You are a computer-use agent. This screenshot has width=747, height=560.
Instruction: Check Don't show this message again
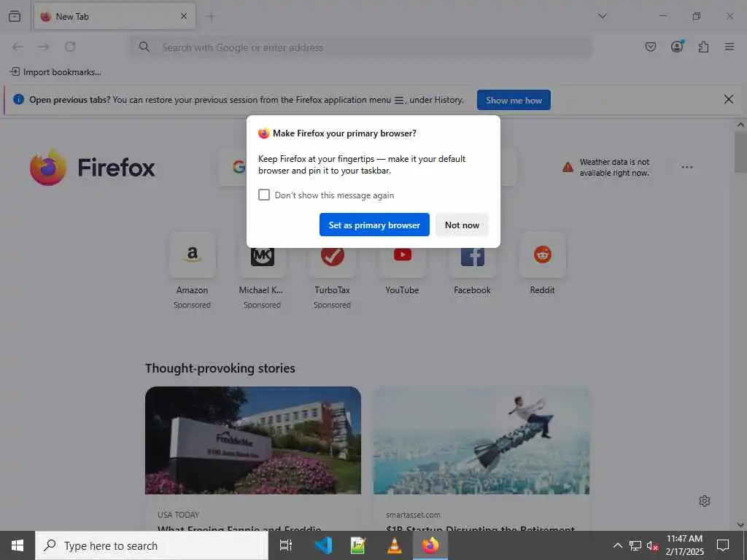point(264,195)
